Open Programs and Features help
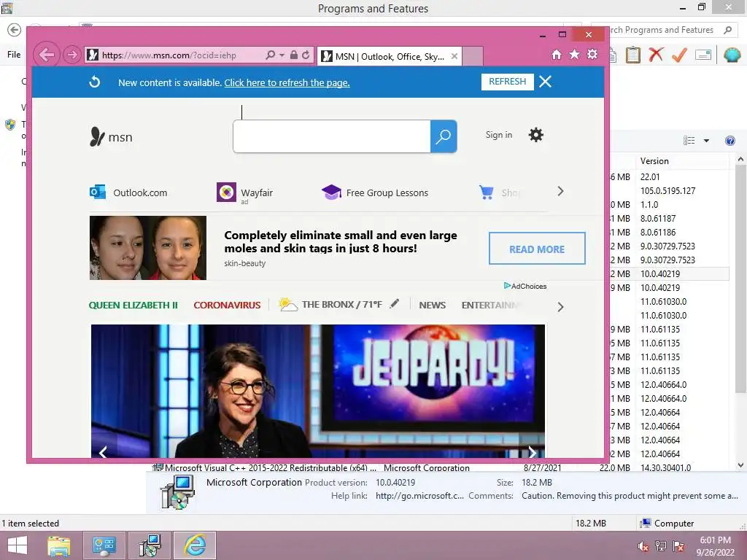 [x=729, y=141]
